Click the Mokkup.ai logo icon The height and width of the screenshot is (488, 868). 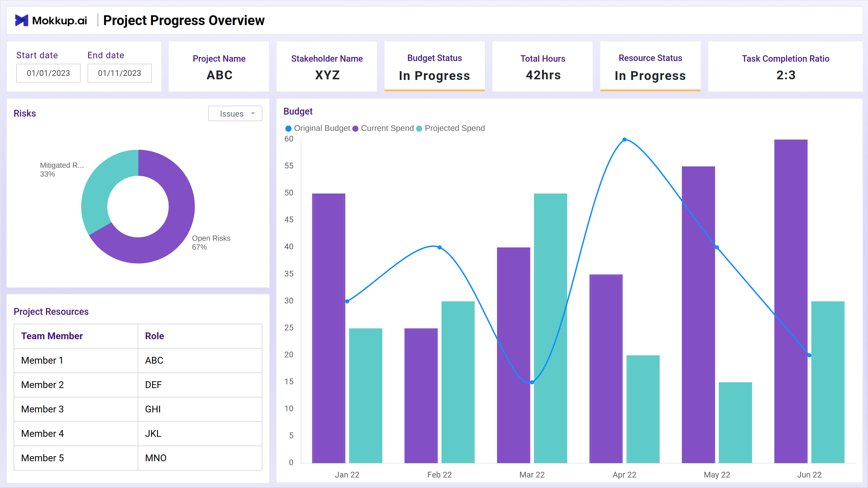coord(22,20)
